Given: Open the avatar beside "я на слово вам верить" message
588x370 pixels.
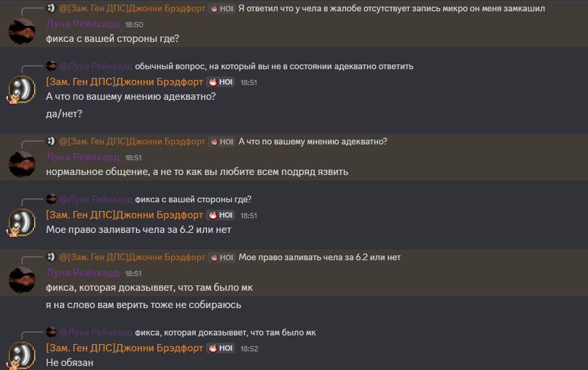Looking at the screenshot, I should pyautogui.click(x=22, y=280).
